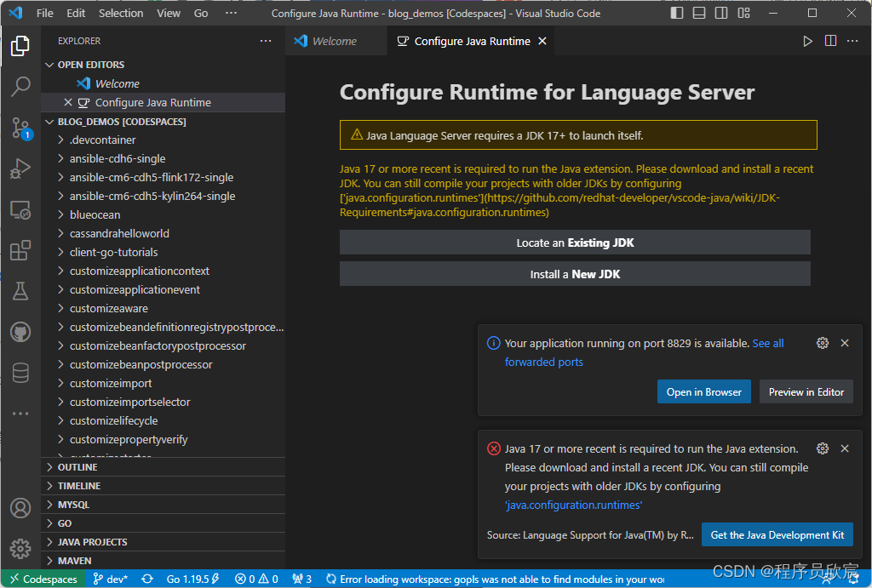
Task: Open the database view icon
Action: [20, 373]
